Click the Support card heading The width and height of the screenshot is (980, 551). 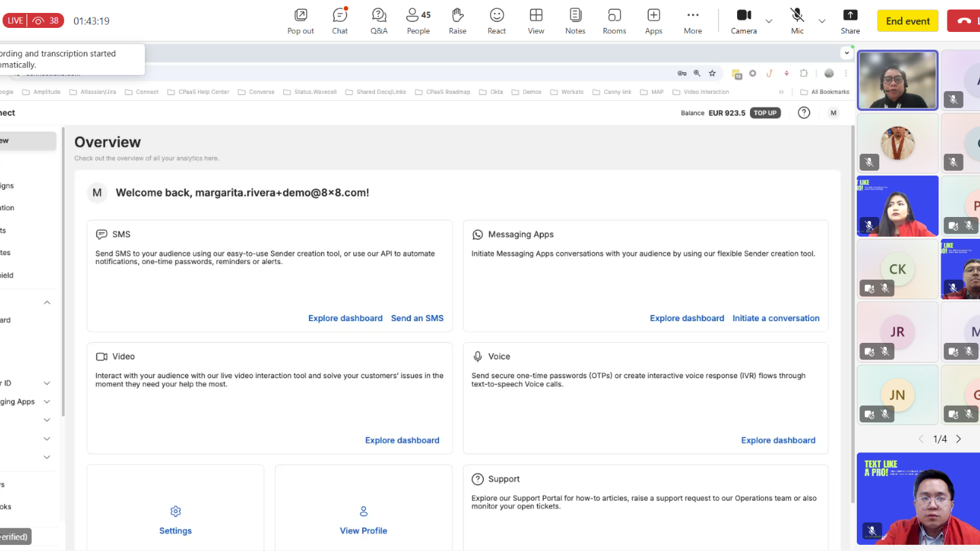(504, 479)
